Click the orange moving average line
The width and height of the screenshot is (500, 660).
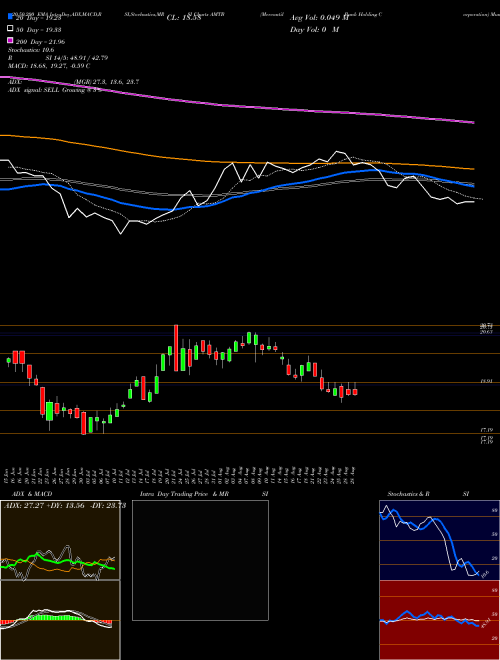(x=236, y=161)
